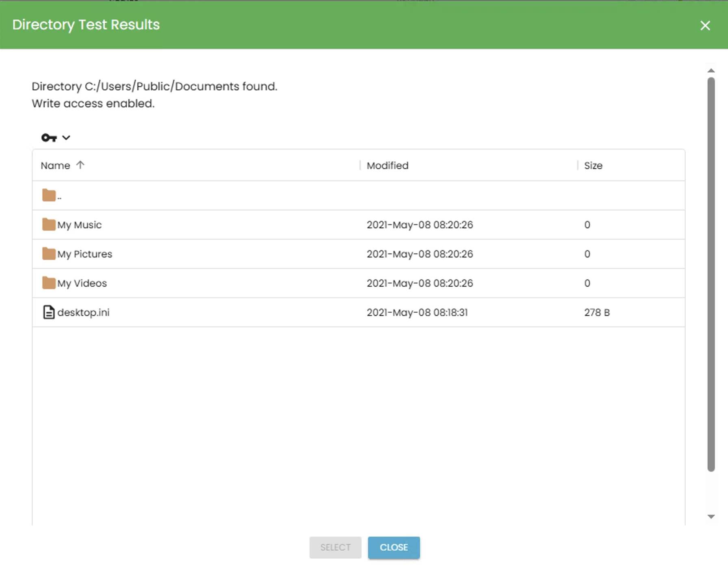Image resolution: width=728 pixels, height=575 pixels.
Task: Select the desktop.ini file name
Action: point(84,313)
